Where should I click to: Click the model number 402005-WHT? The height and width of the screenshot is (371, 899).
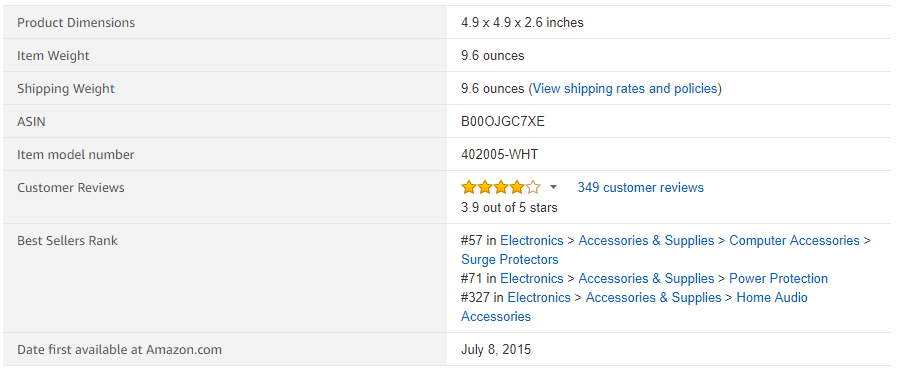tap(499, 154)
